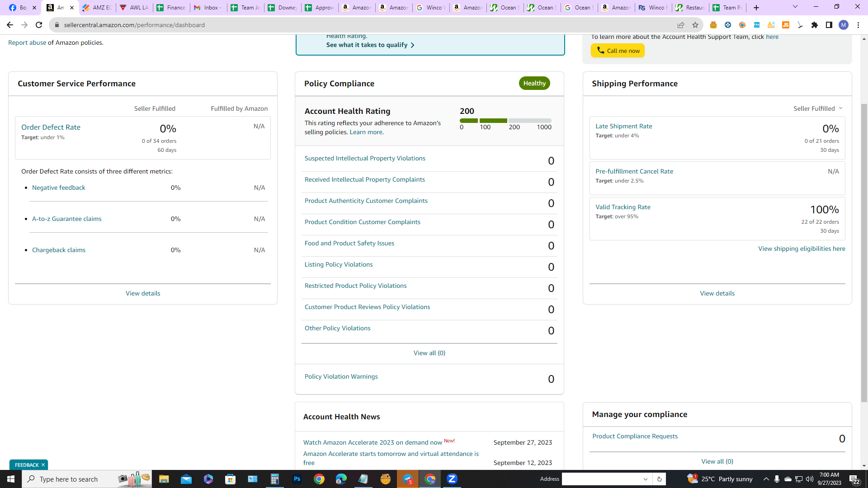Image resolution: width=868 pixels, height=488 pixels.
Task: Open the Valid Tracking Rate link
Action: 623,207
